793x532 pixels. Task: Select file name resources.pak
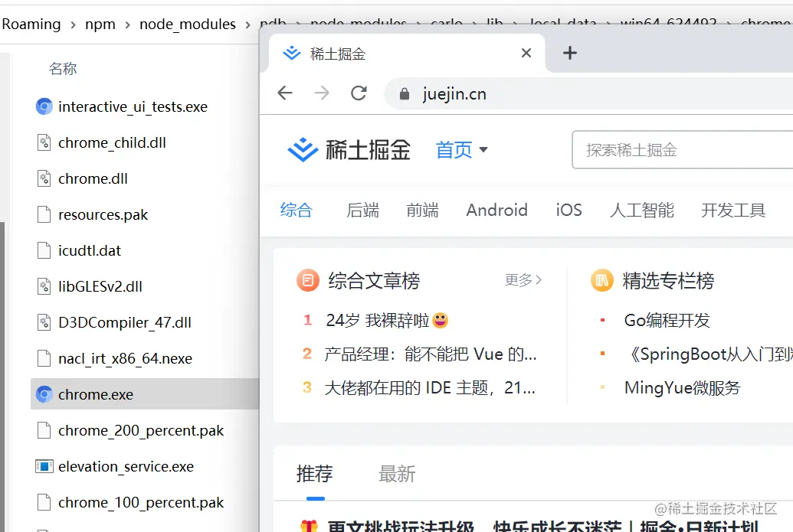[103, 215]
